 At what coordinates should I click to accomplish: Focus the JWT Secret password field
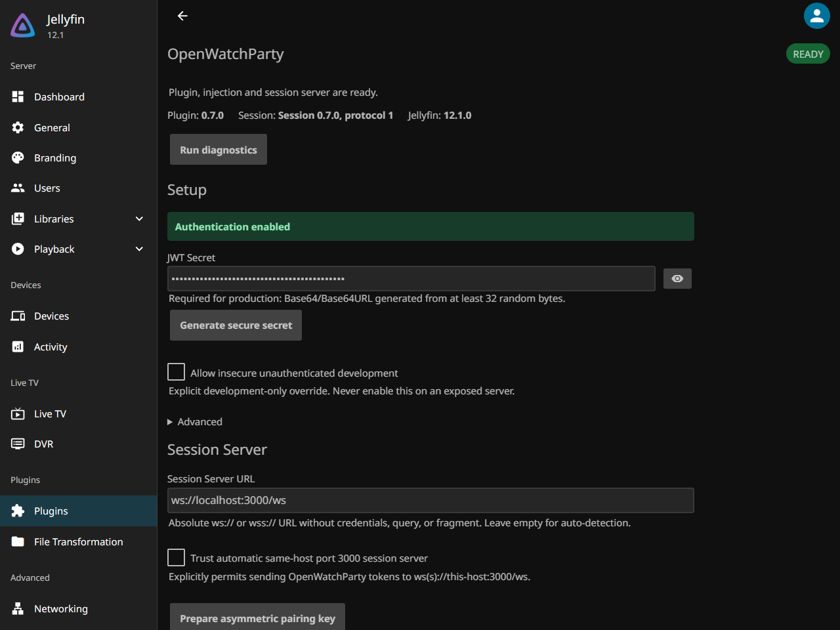[411, 278]
